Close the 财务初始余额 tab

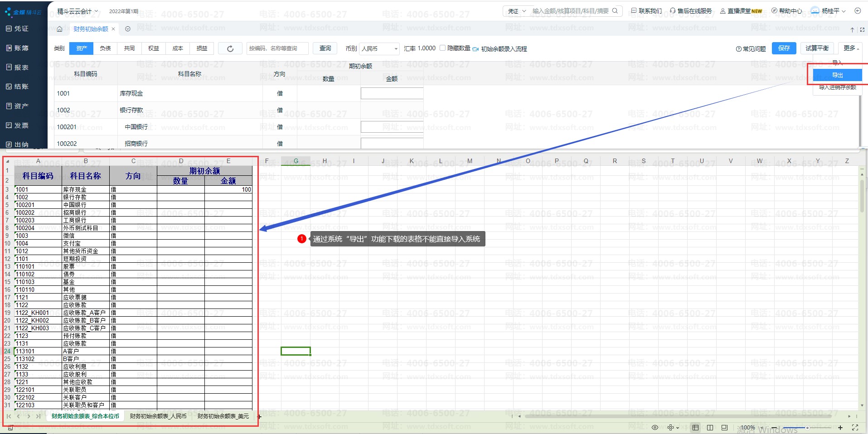[x=113, y=29]
